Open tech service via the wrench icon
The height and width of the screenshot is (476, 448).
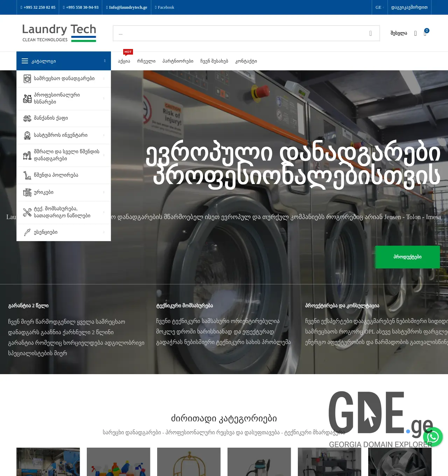click(27, 212)
